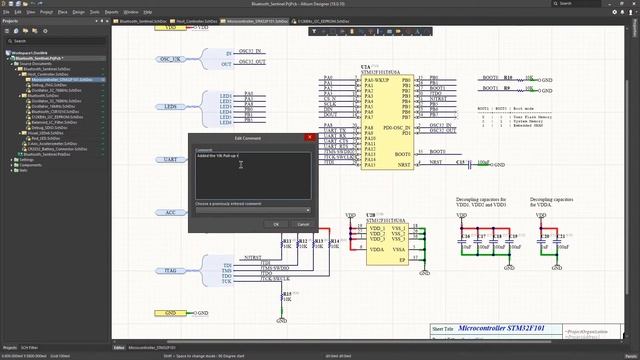Select Bluetooth_Sentinel.PcbDoc in Projects tree
The height and width of the screenshot is (360, 640).
[x=47, y=154]
